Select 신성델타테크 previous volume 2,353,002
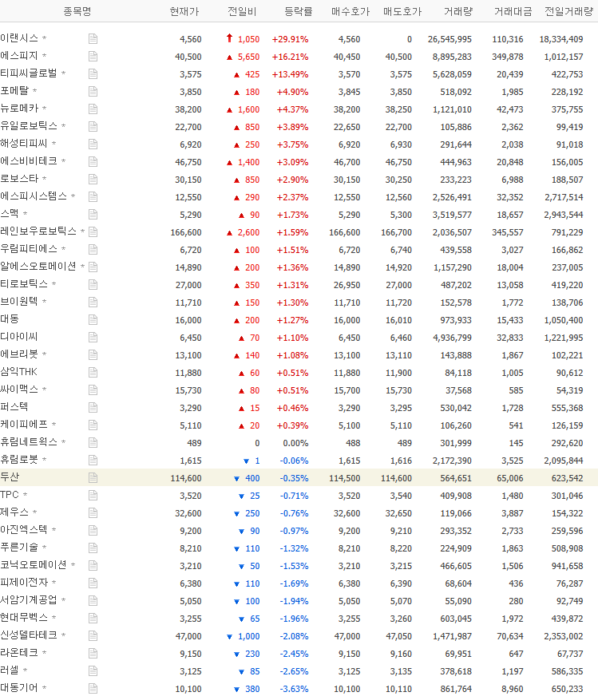598x700 pixels. pos(563,636)
